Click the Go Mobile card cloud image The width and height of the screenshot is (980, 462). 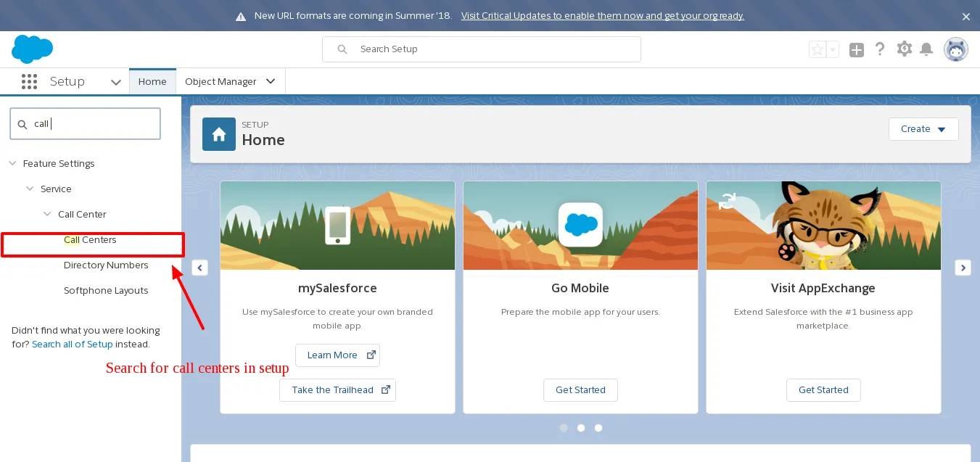[x=580, y=226]
